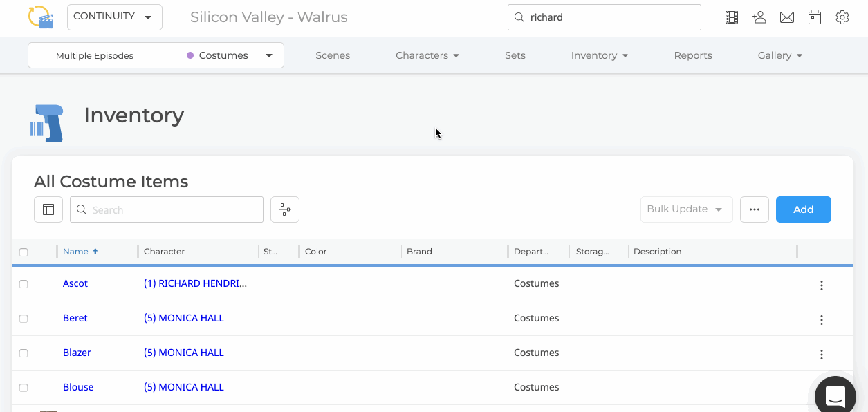Check the select-all checkbox in the table header

click(x=24, y=251)
